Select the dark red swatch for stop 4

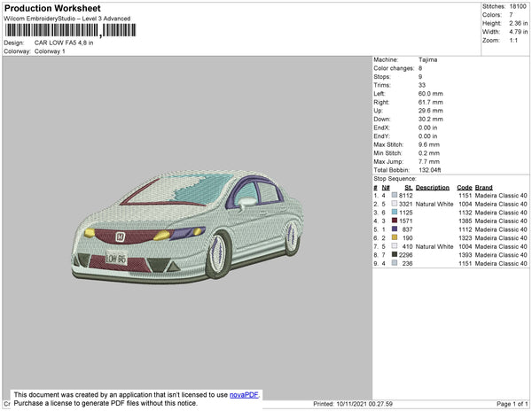(x=395, y=221)
